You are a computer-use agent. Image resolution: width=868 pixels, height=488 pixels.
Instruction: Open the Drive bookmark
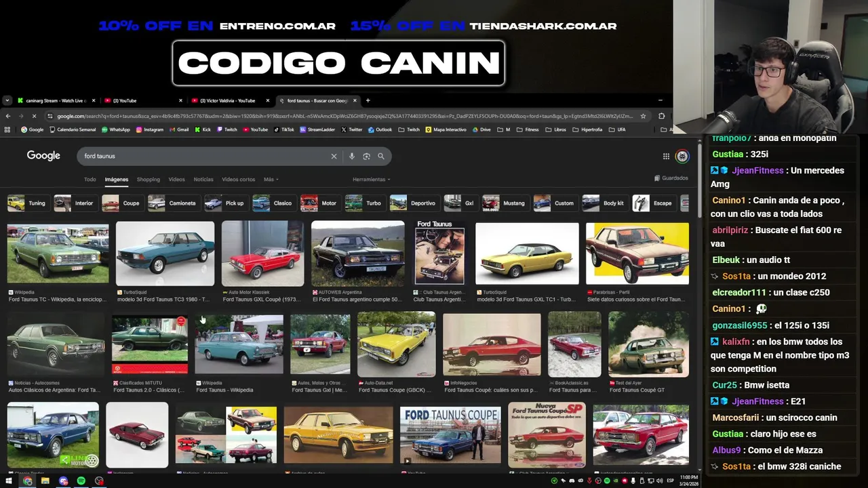[481, 129]
